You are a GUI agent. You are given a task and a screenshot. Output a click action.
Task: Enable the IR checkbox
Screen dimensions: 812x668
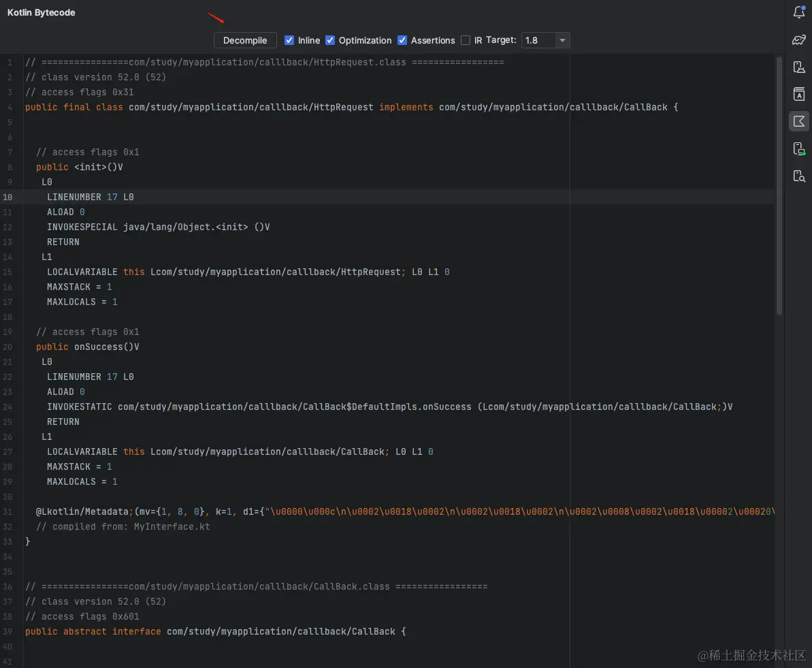(x=466, y=40)
